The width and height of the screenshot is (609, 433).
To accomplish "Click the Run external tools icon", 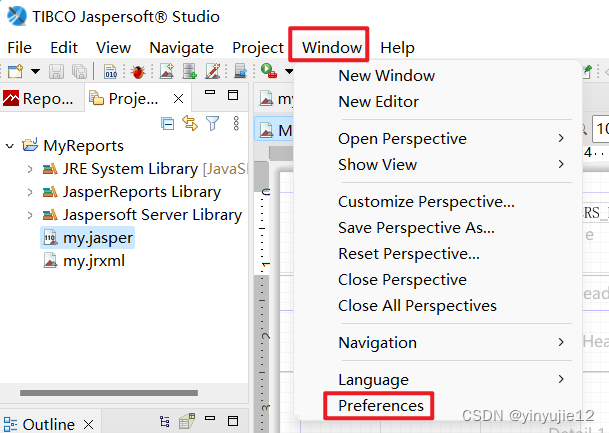I will coord(269,71).
